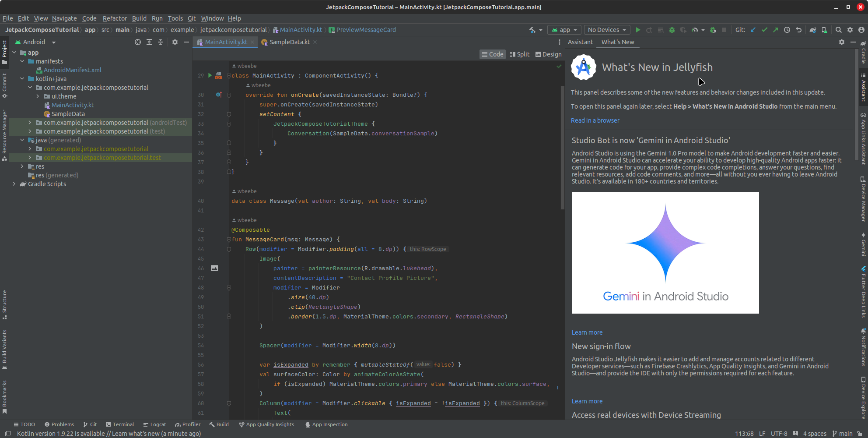Viewport: 868px width, 438px height.
Task: Expand the ui.theme package
Action: [x=38, y=96]
